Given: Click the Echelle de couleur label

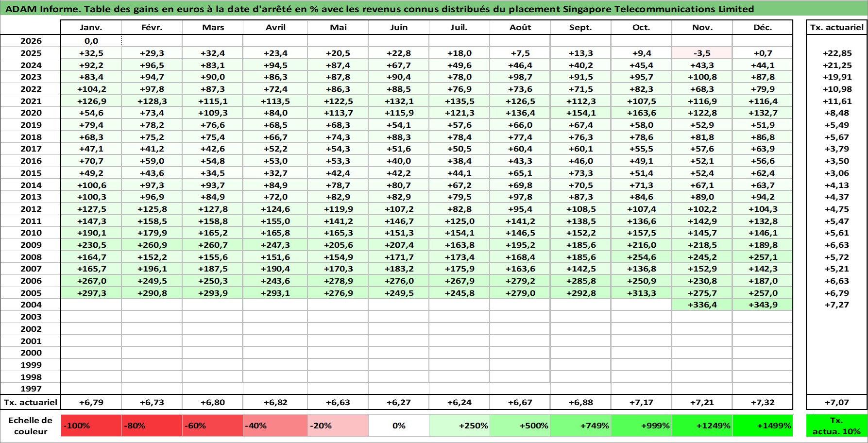Looking at the screenshot, I should tap(31, 426).
